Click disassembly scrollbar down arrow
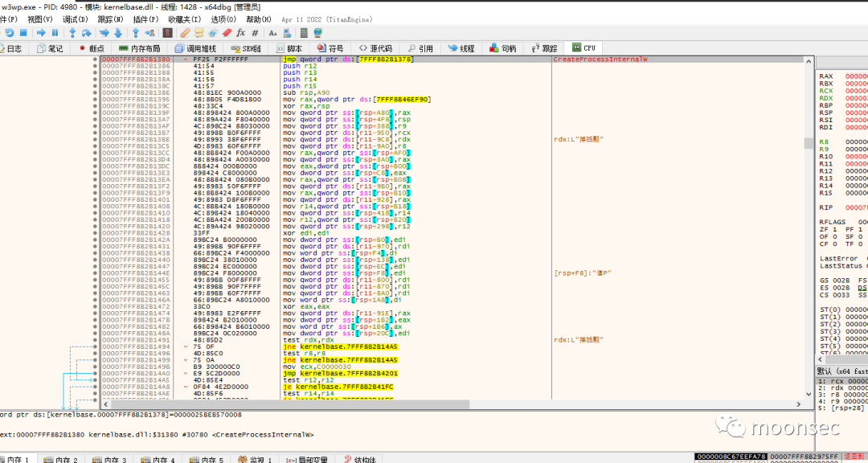Image resolution: width=868 pixels, height=463 pixels. click(809, 395)
